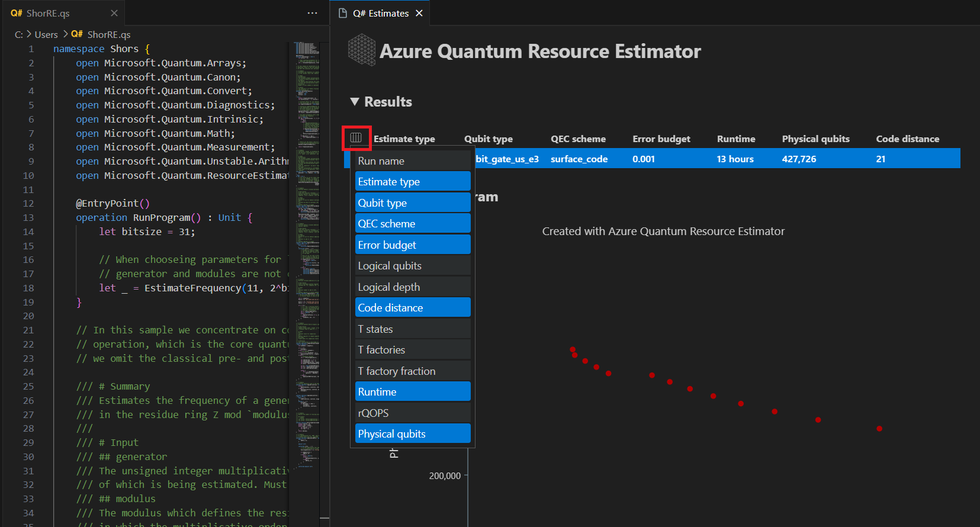Sort by Code distance column header
The height and width of the screenshot is (527, 980).
tap(908, 139)
